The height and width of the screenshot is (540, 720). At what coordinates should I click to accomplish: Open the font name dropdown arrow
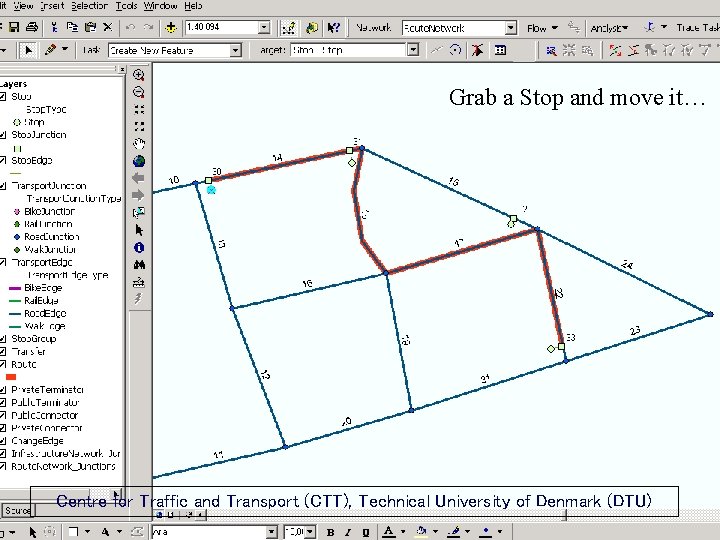(271, 532)
